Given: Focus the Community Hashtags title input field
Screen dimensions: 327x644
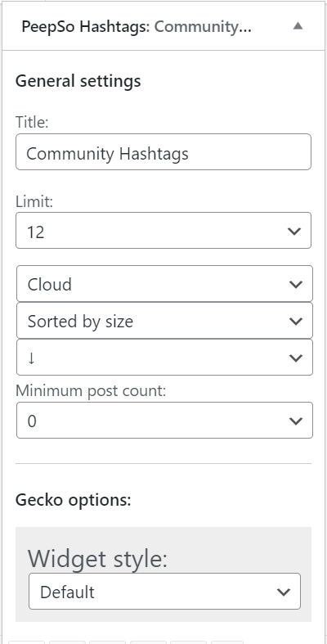Looking at the screenshot, I should click(x=163, y=151).
